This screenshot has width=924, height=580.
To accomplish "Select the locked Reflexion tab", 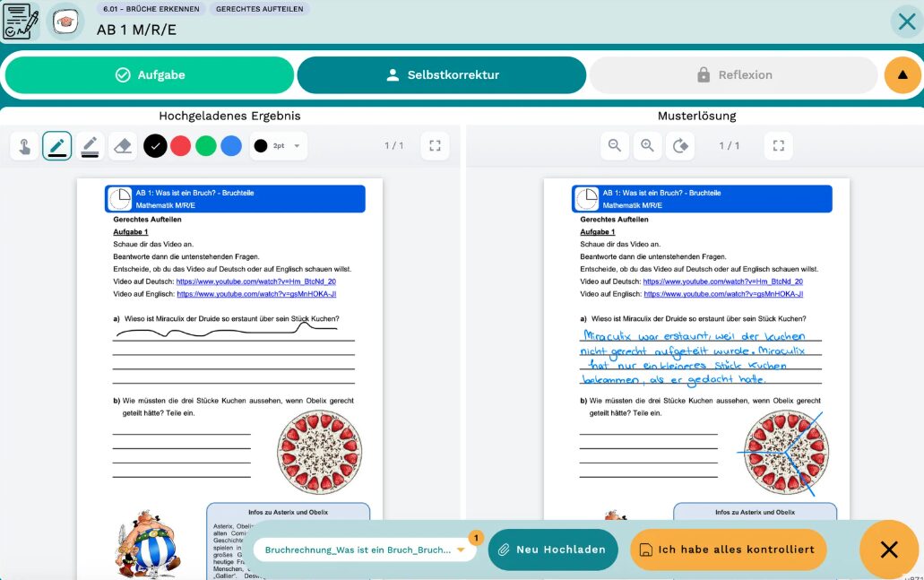I will 734,75.
